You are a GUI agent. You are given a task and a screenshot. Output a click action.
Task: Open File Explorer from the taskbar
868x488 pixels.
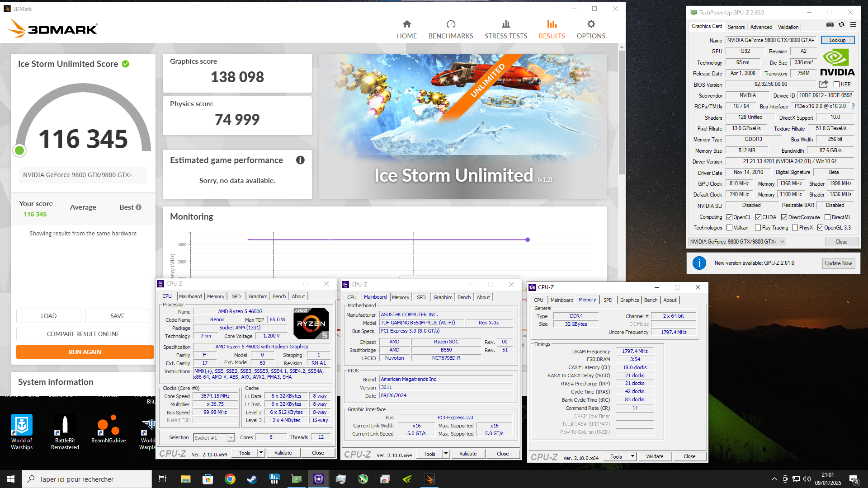186,479
